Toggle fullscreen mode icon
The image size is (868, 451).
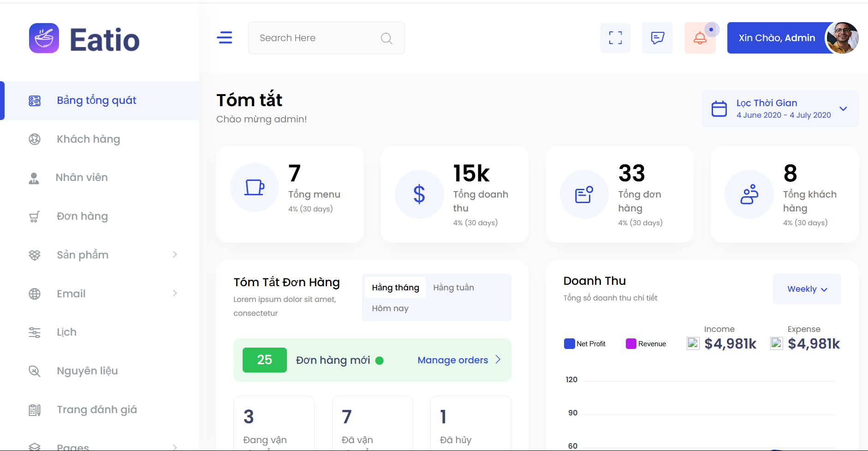pos(615,38)
